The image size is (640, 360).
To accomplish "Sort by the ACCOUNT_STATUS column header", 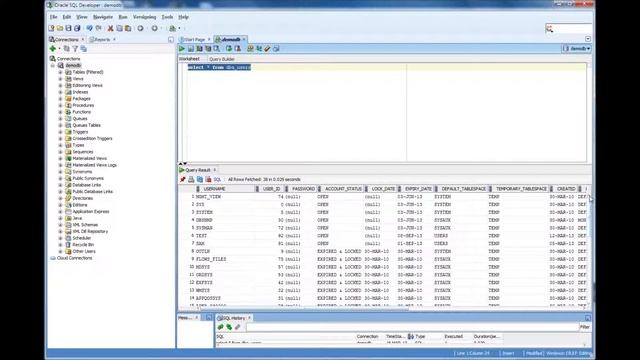I will tap(343, 189).
